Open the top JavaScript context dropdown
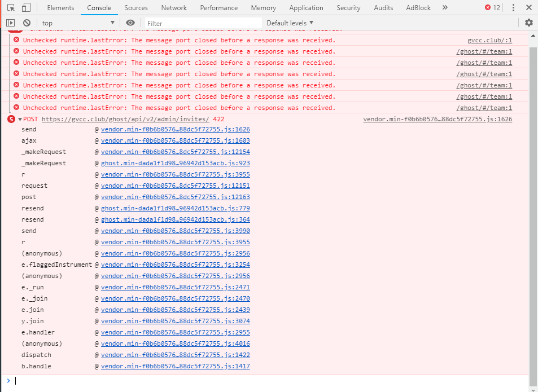This screenshot has height=392, width=538. point(78,23)
